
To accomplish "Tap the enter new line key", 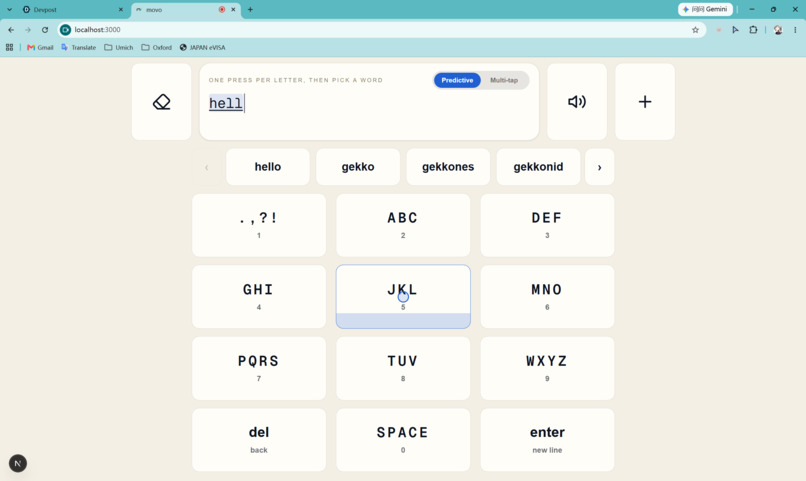I will point(547,439).
